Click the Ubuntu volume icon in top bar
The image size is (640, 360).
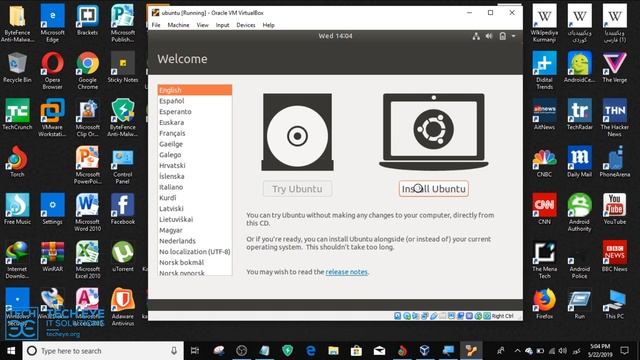click(489, 36)
